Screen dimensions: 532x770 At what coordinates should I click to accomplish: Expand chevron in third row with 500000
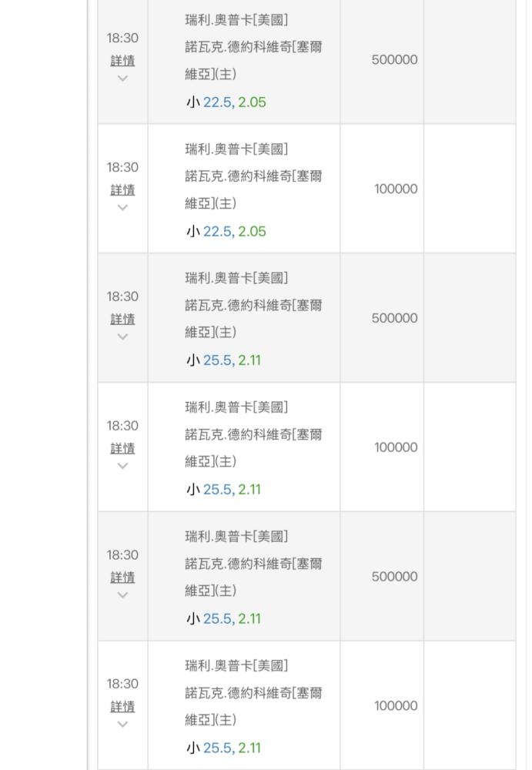[x=123, y=336]
